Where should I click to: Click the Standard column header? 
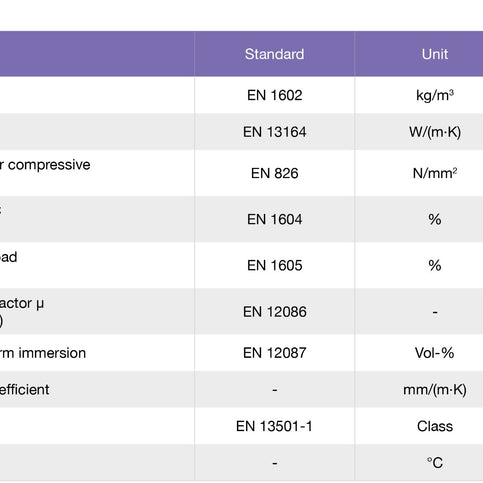pos(274,54)
